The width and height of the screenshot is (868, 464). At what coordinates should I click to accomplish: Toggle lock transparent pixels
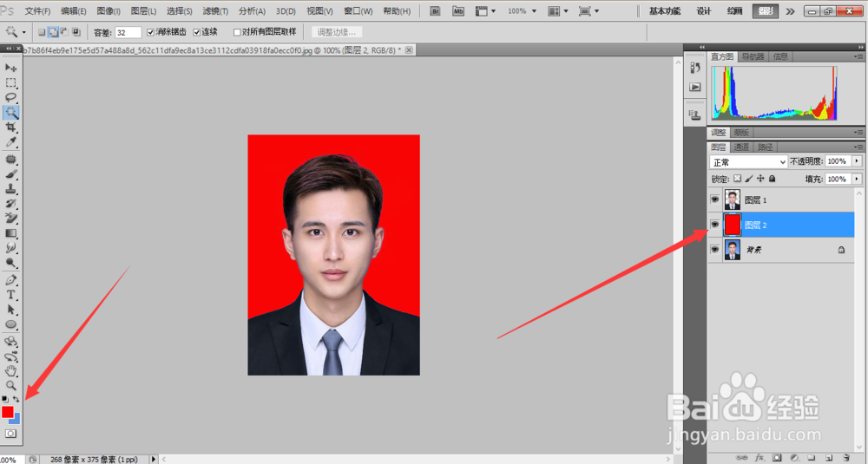pos(737,179)
